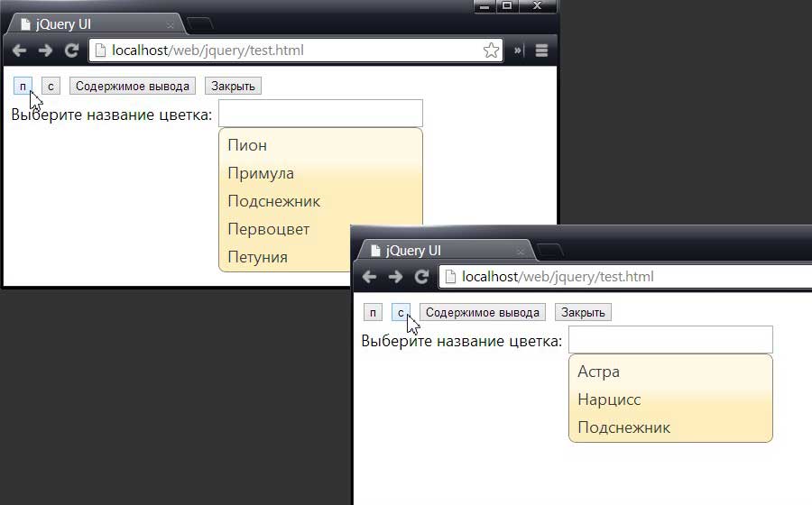
Task: Choose 'Подснежник' in the upper window's list
Action: (320, 201)
